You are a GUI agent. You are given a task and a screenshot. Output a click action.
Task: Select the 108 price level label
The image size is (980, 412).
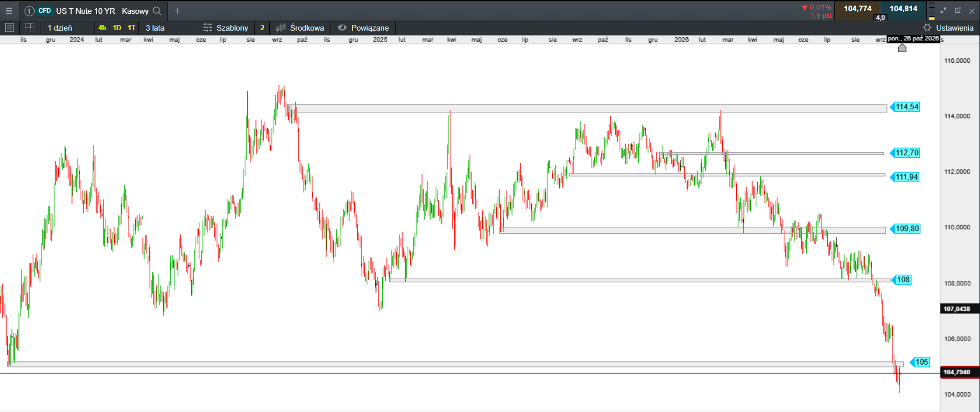902,280
